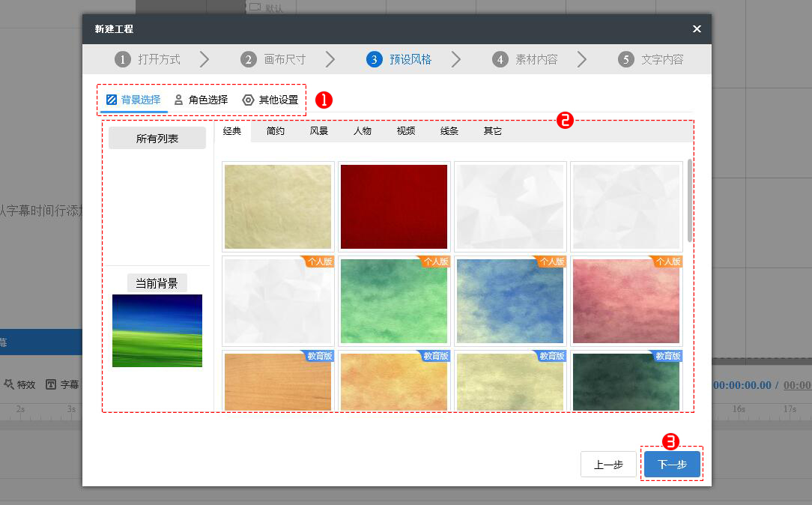Click the 下一步 button
Viewport: 812px width, 505px height.
point(671,464)
